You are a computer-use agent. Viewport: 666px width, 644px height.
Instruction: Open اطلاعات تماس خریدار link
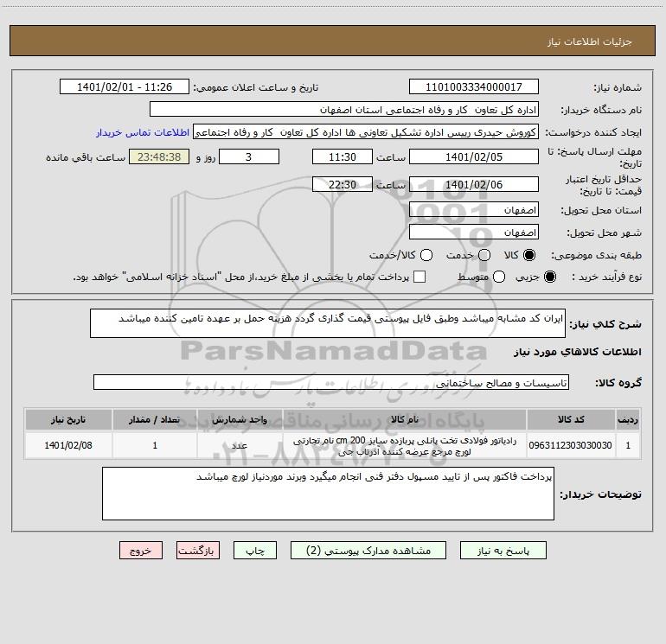tap(143, 132)
